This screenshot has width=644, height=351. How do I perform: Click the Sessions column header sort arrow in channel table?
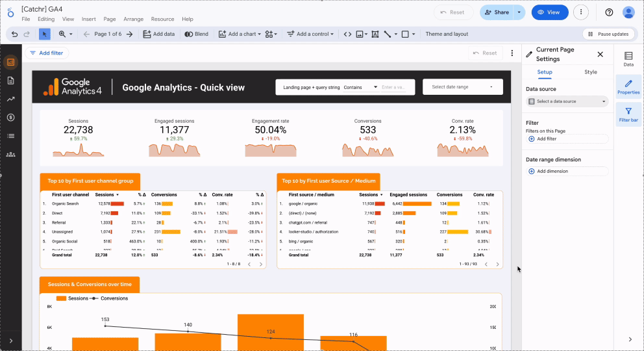[x=118, y=195]
